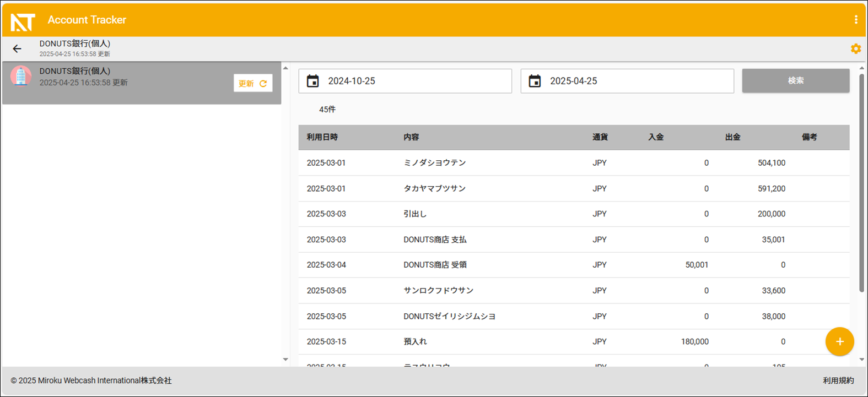The image size is (868, 397).
Task: Open calendar icon for end date 2025-04-25
Action: (535, 81)
